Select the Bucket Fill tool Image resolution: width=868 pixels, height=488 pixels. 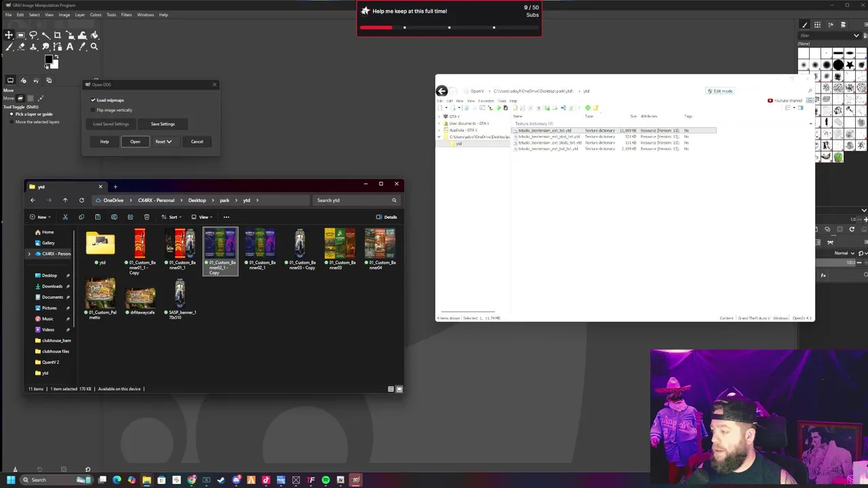94,35
